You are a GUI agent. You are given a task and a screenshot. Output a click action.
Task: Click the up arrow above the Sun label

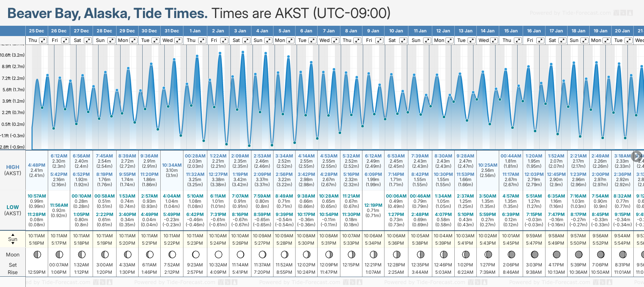(x=13, y=234)
